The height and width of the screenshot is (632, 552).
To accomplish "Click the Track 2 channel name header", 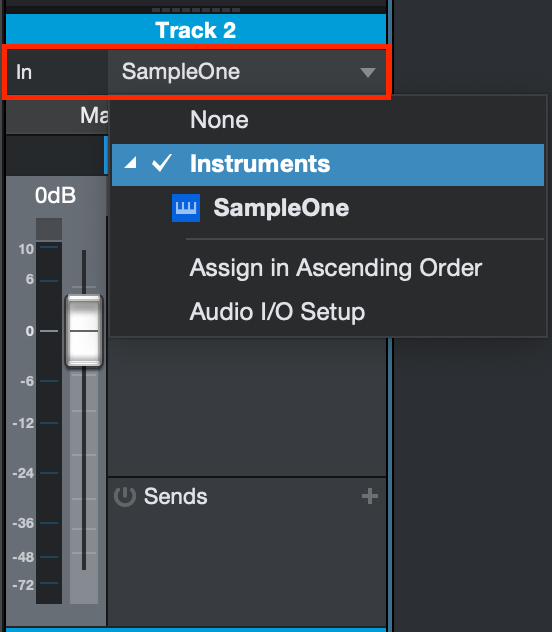I will click(196, 30).
